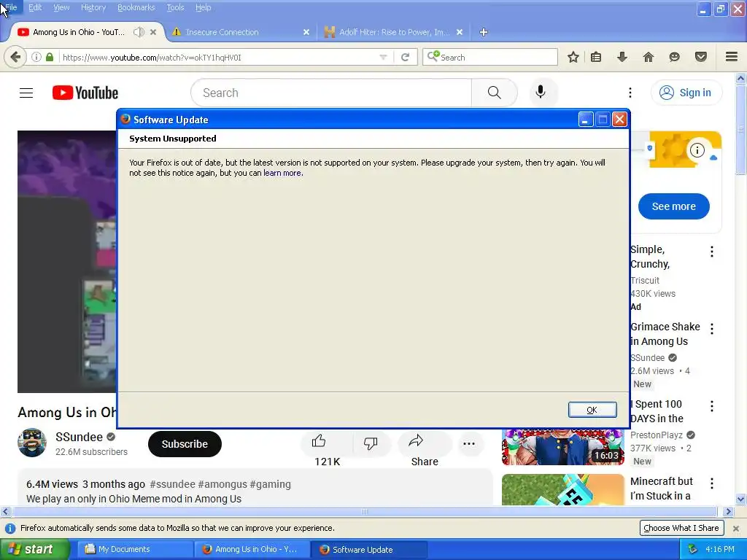Click the address bar URL field
Viewport: 747px width, 560px height.
pyautogui.click(x=219, y=58)
